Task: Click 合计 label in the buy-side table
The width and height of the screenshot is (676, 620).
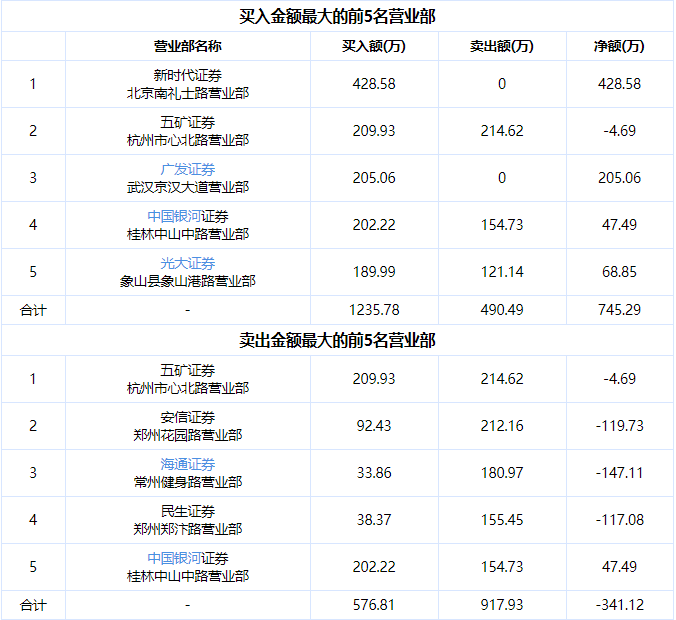Action: pyautogui.click(x=33, y=310)
